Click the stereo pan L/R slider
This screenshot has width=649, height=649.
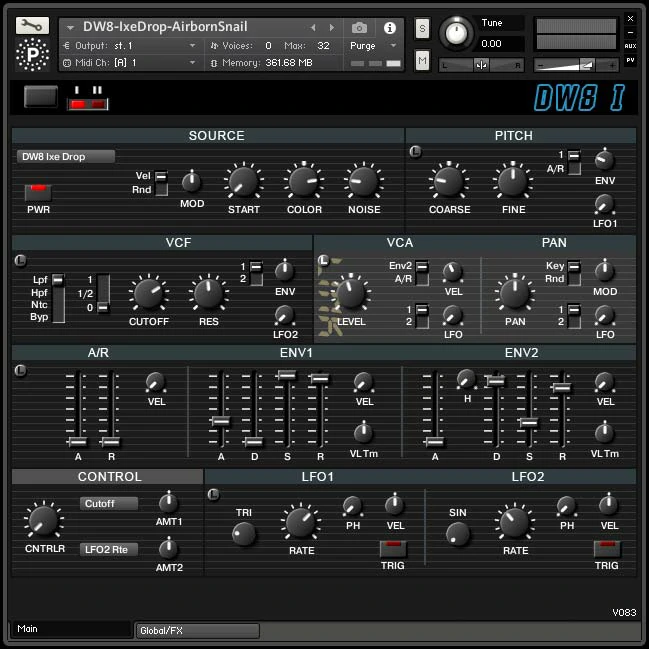[x=481, y=65]
